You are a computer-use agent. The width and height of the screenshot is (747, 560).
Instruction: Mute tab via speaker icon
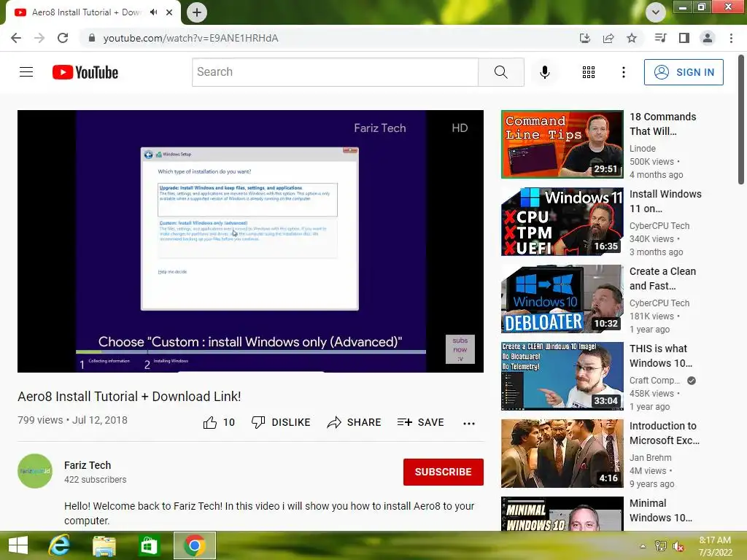pos(153,12)
